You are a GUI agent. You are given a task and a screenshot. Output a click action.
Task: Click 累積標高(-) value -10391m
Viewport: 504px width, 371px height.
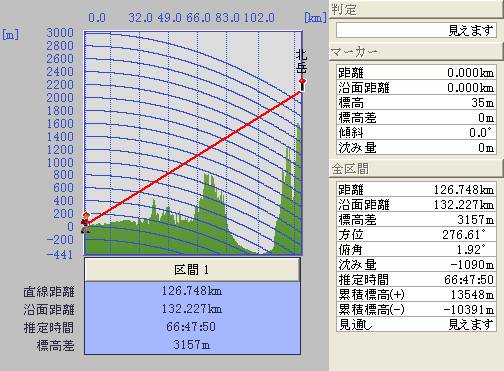469,309
